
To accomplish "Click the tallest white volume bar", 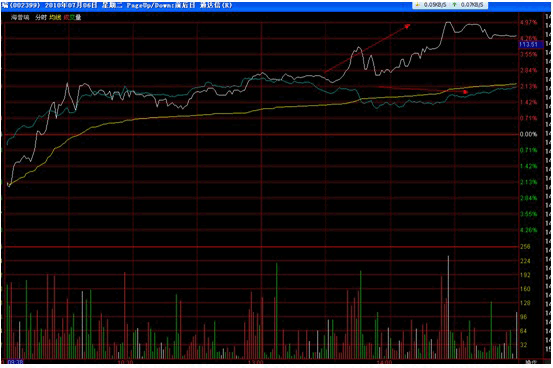I will [x=448, y=307].
